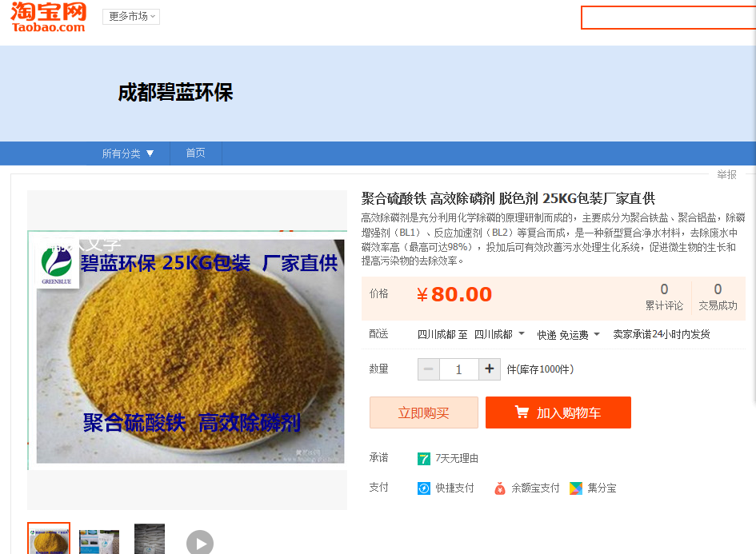The image size is (756, 554).
Task: Decrease quantity with the minus button
Action: [x=429, y=369]
